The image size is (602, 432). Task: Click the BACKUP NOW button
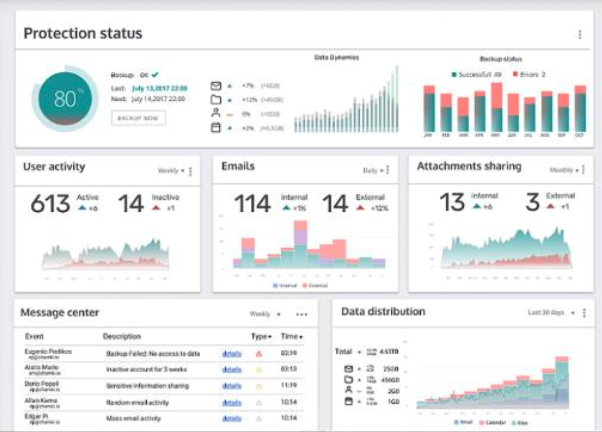[139, 118]
